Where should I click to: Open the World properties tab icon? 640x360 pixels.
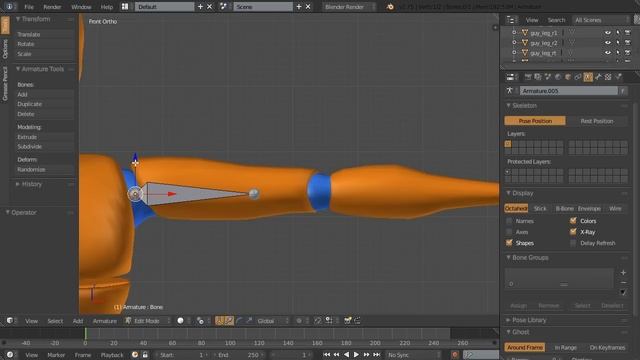[558, 77]
